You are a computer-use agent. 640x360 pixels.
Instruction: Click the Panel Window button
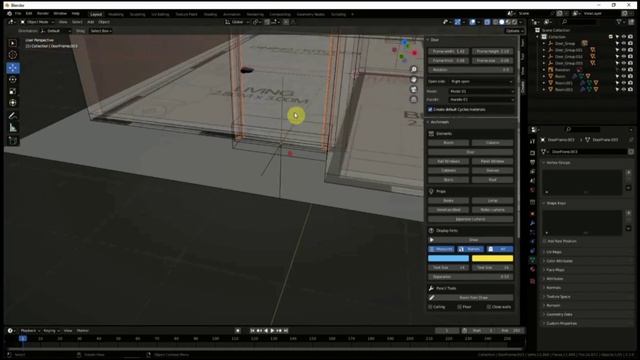(492, 162)
